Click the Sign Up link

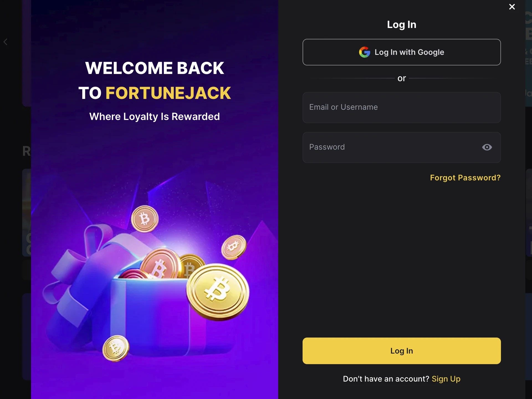(446, 379)
